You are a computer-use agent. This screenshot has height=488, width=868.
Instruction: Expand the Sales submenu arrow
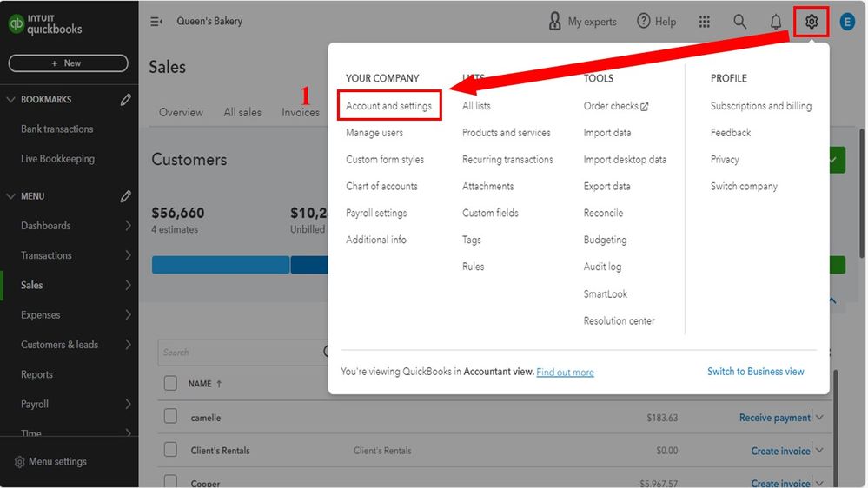coord(128,285)
